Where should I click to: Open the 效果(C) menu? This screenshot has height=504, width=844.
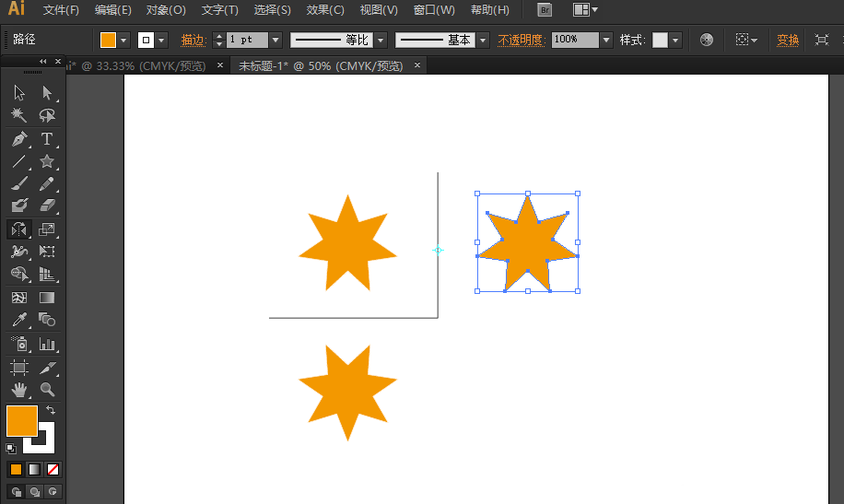tap(325, 10)
